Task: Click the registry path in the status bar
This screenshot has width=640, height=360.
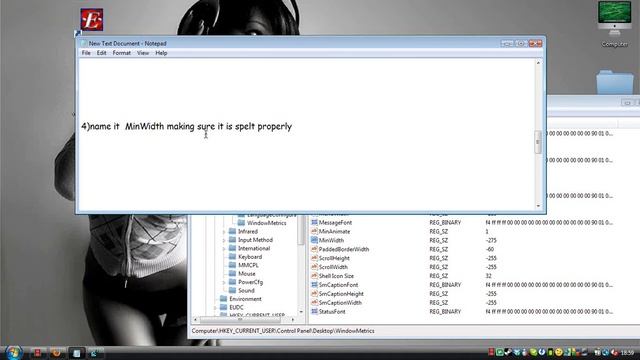Action: 283,331
